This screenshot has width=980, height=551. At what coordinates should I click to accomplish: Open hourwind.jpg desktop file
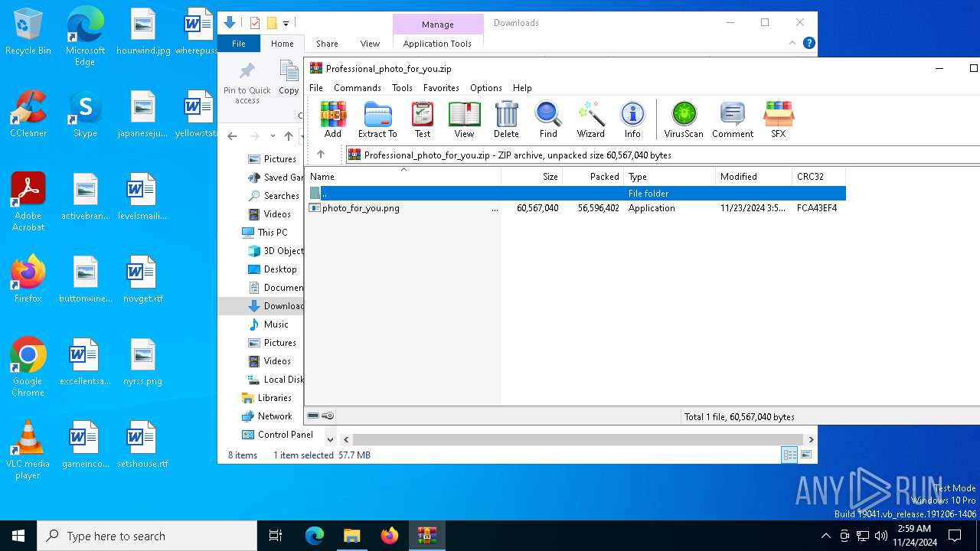[143, 32]
